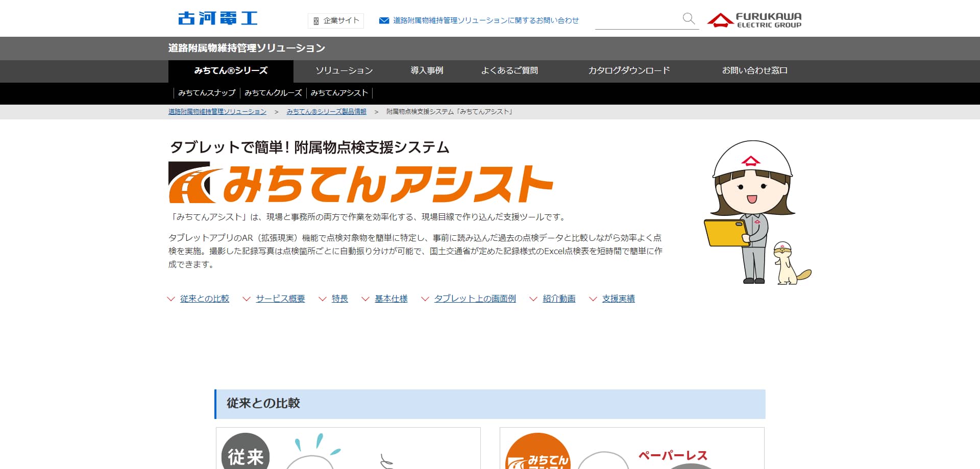This screenshot has height=469, width=980.
Task: Click chevron next to 従来との比較
Action: coord(171,299)
